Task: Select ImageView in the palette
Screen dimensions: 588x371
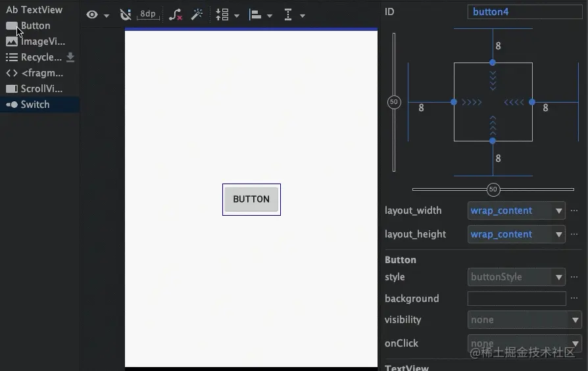Action: (36, 41)
